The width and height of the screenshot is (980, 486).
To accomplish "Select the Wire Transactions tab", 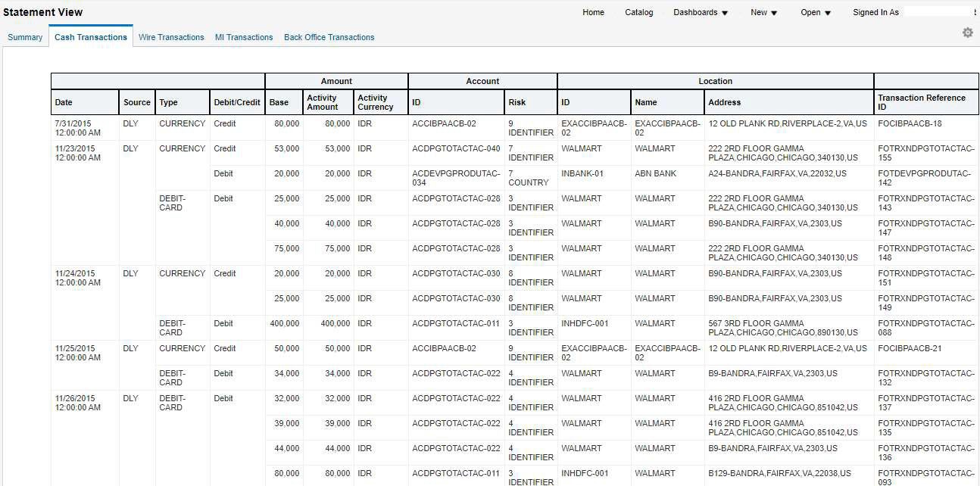I will pyautogui.click(x=171, y=36).
